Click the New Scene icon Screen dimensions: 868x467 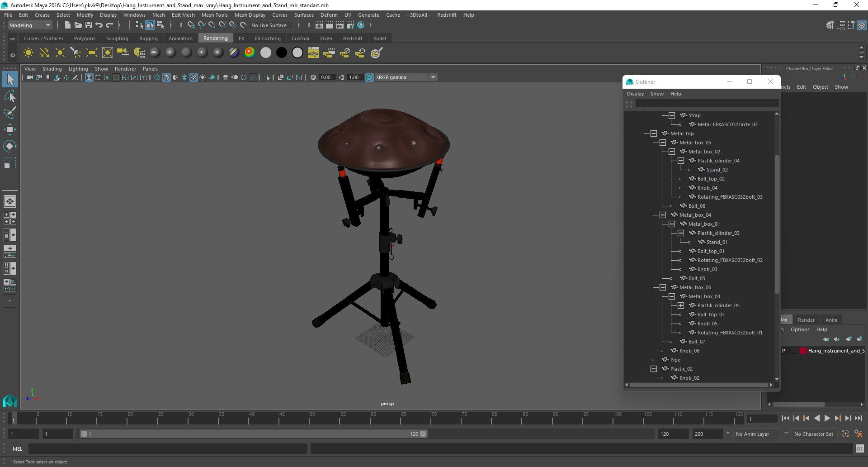click(x=67, y=25)
